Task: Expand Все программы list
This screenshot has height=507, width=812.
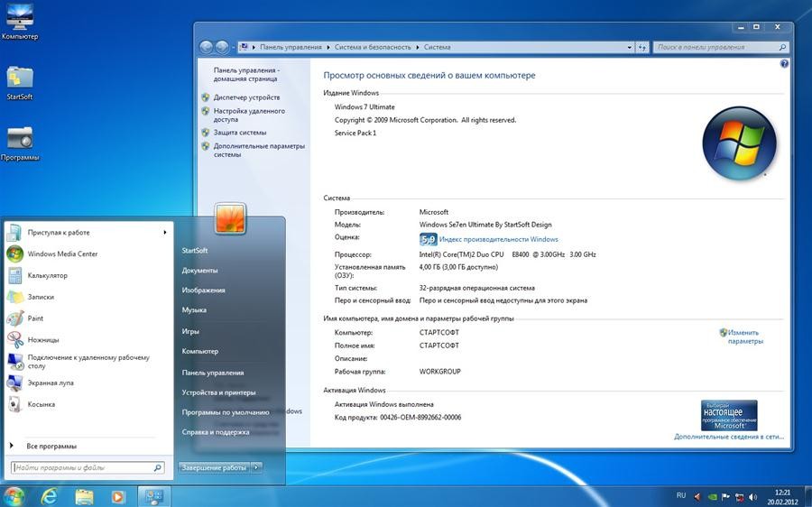Action: [x=51, y=446]
